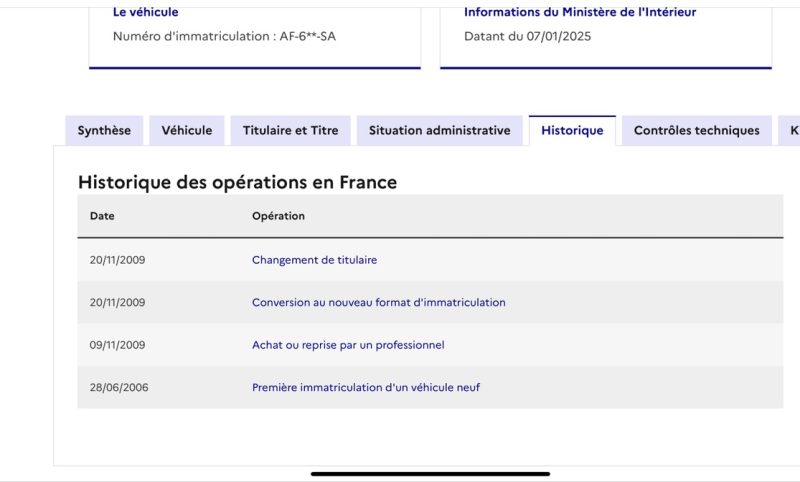Select the Titulaire et Titre tab
This screenshot has width=800, height=482.
(x=290, y=131)
